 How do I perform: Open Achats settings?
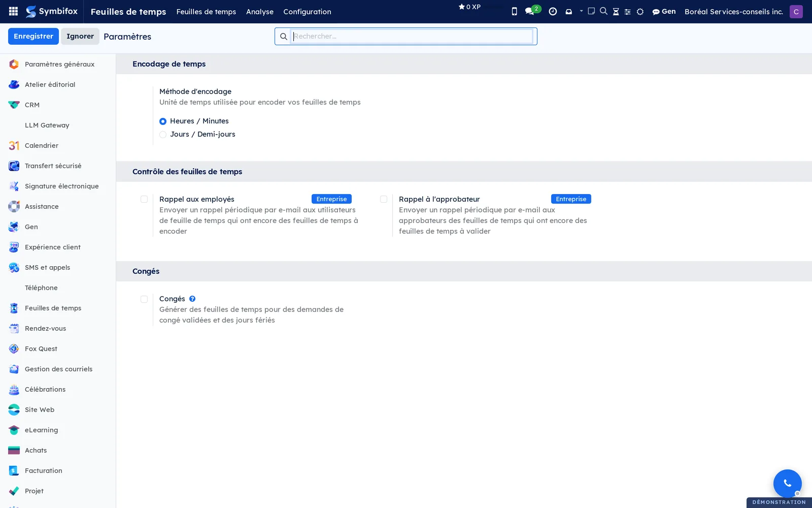58,450
